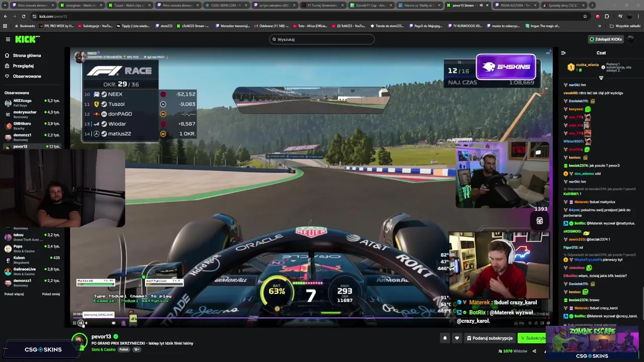Click the stream notification bell icon
Viewport: 644px width, 362px height.
445,338
